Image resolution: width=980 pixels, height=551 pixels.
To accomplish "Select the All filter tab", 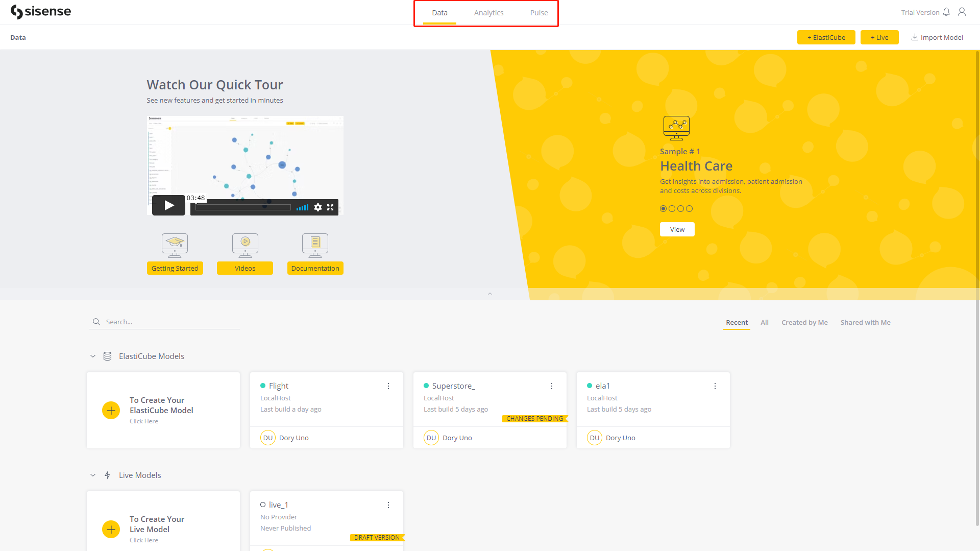I will (x=764, y=322).
